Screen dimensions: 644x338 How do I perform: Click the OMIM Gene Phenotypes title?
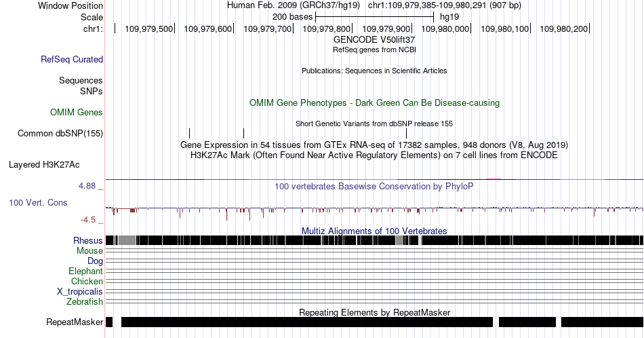(x=374, y=102)
